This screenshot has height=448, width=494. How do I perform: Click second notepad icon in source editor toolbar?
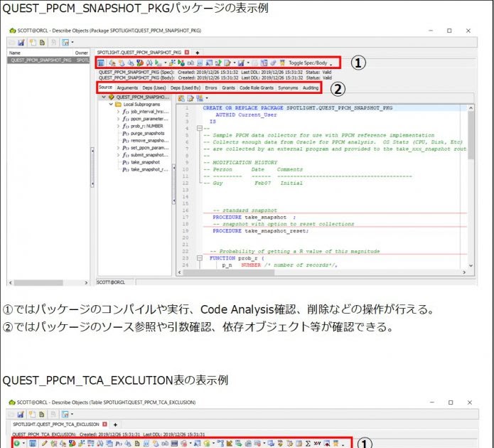point(190,98)
